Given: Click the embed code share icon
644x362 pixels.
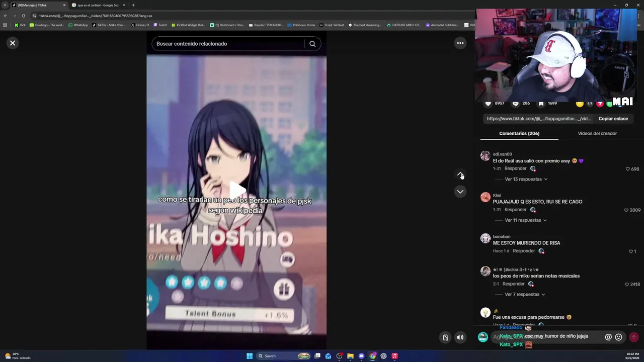Looking at the screenshot, I should tap(590, 104).
